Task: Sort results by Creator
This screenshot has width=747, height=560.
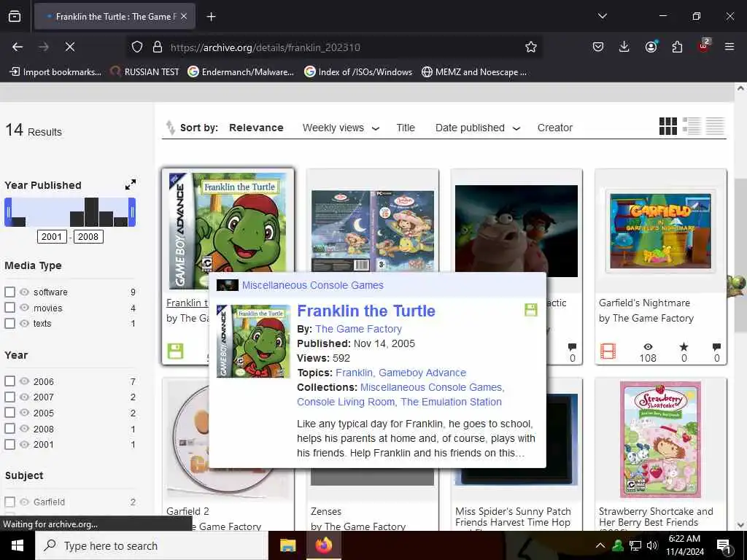Action: (x=554, y=128)
